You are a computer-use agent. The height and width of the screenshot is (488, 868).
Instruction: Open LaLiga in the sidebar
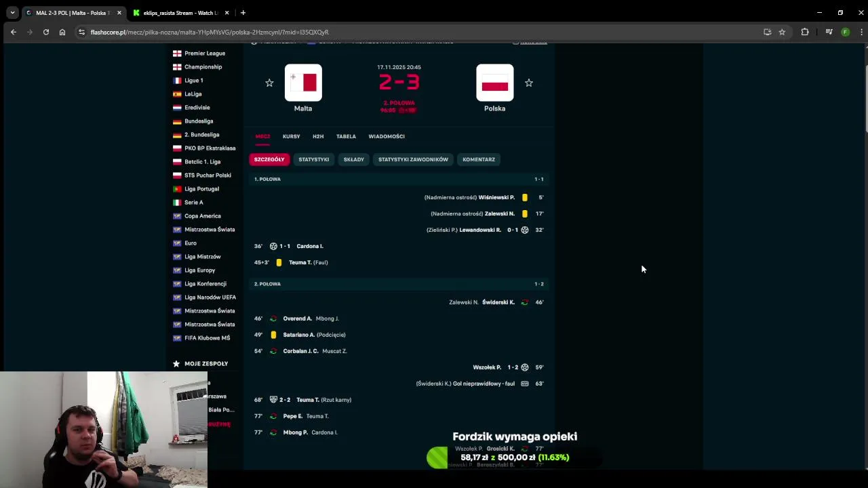pos(193,94)
